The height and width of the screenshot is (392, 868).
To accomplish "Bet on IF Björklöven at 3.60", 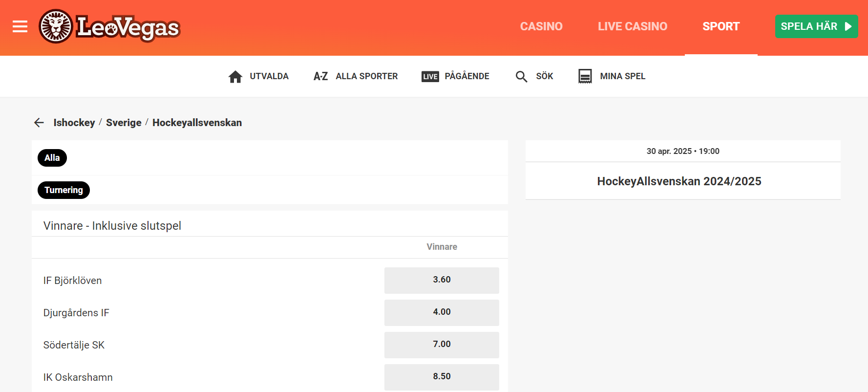I will [442, 280].
